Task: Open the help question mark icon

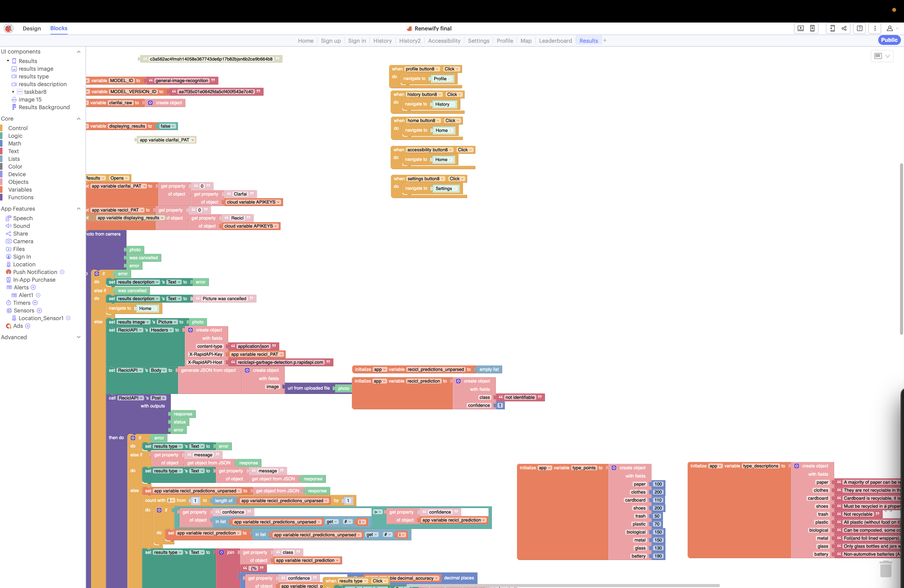Action: [859, 28]
